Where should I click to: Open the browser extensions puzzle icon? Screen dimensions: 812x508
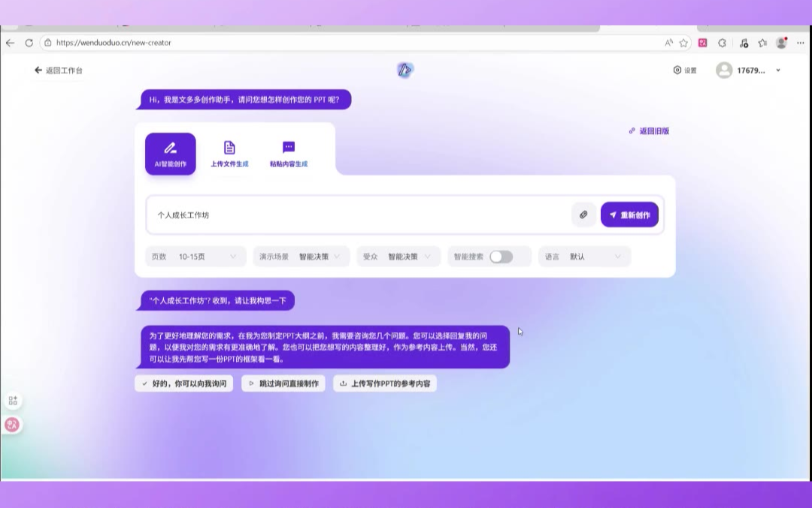pos(723,43)
